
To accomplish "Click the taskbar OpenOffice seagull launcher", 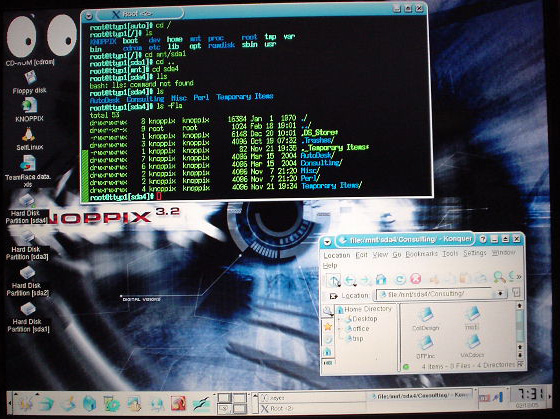I will tap(202, 403).
